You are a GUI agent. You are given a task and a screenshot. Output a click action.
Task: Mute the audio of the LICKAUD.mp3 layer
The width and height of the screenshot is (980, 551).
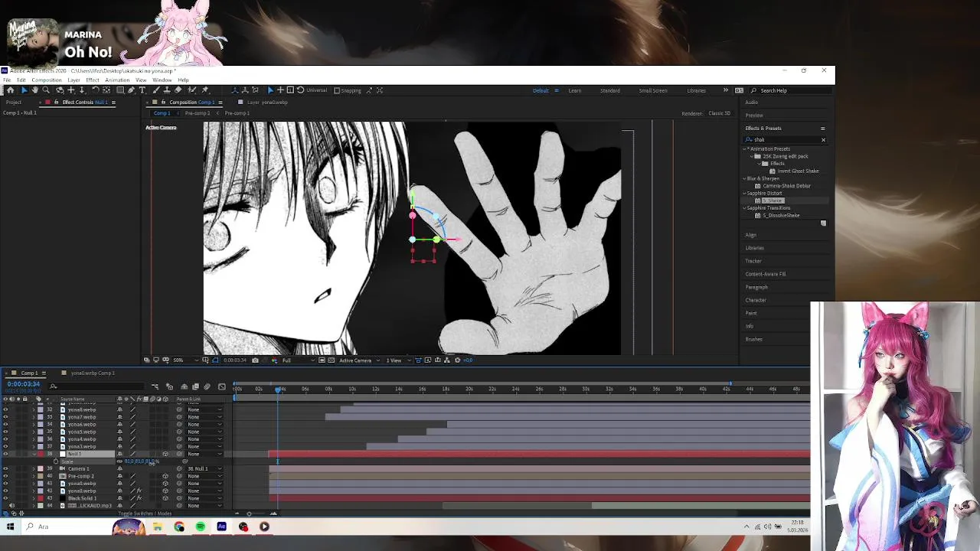click(11, 506)
